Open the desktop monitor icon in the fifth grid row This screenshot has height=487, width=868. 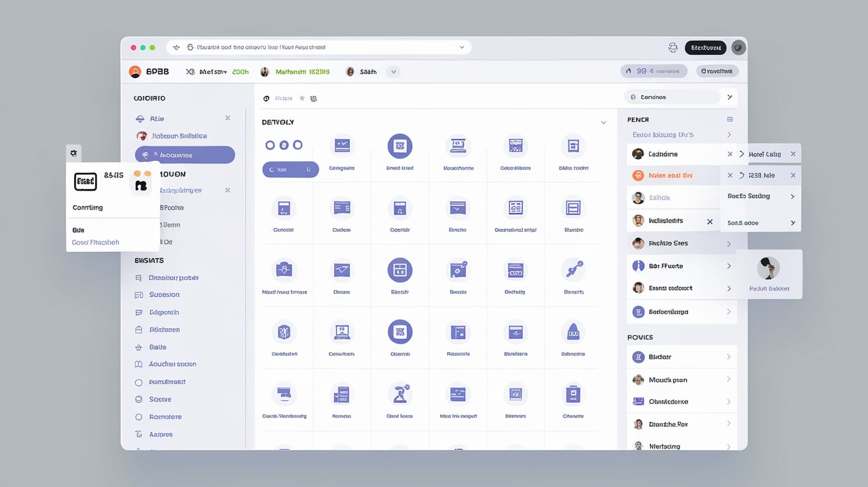284,394
